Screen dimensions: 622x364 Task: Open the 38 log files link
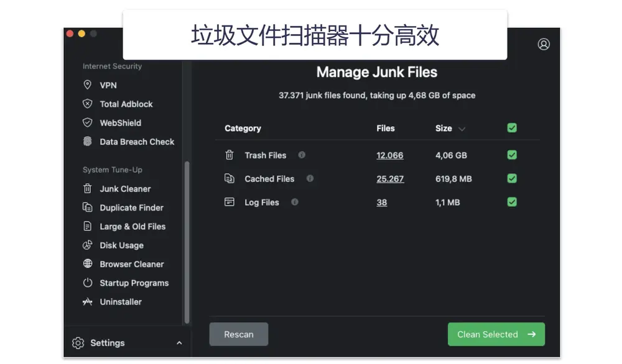pos(382,202)
